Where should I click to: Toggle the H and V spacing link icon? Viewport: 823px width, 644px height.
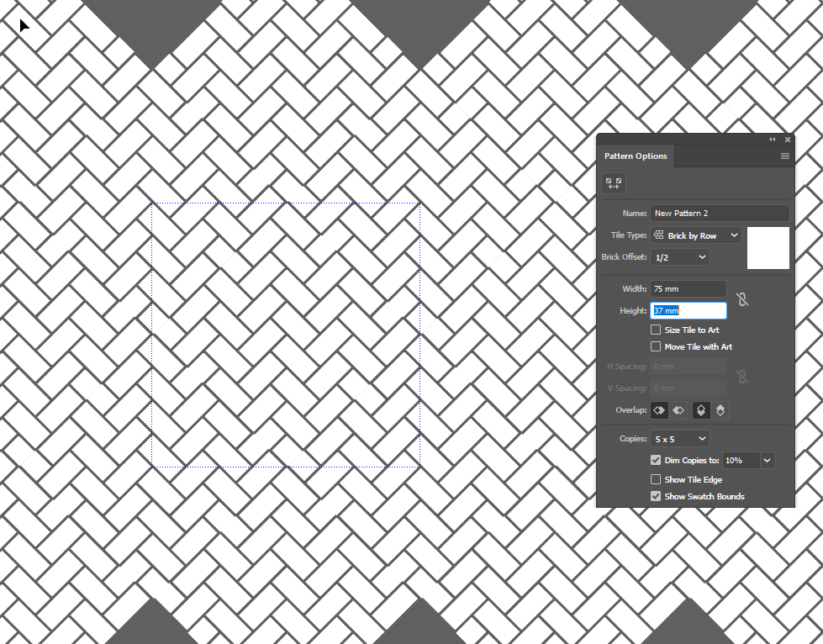pyautogui.click(x=741, y=377)
